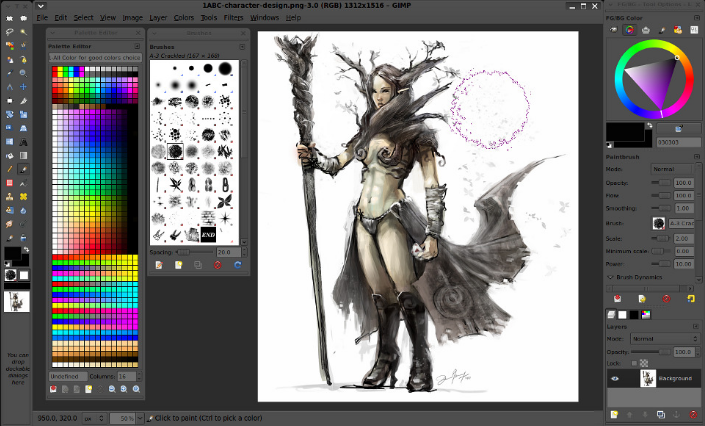Viewport: 705px width, 426px height.
Task: Select color wheel triangle selector tab
Action: (x=629, y=30)
